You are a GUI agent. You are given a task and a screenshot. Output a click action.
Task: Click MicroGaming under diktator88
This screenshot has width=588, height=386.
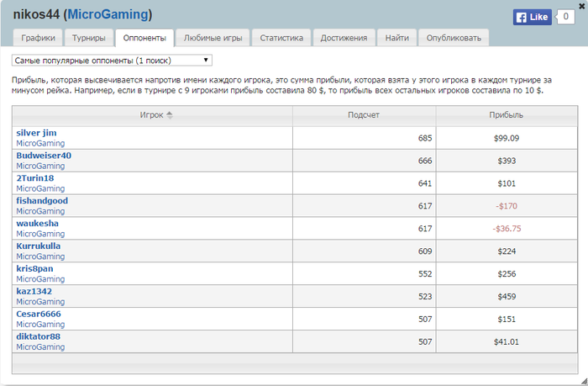pyautogui.click(x=40, y=347)
